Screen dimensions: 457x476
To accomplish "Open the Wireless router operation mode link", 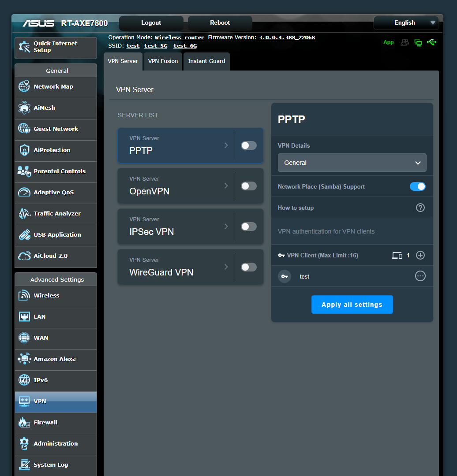I will tap(179, 37).
